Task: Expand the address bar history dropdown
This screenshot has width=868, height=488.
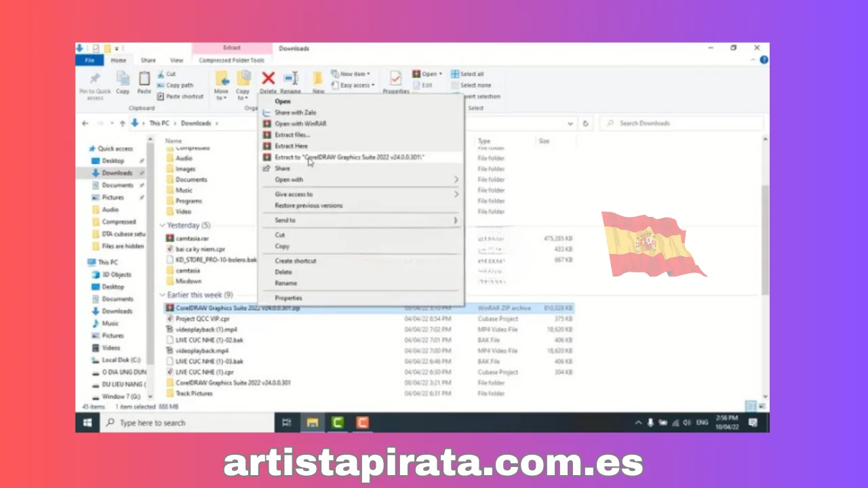Action: pos(571,123)
